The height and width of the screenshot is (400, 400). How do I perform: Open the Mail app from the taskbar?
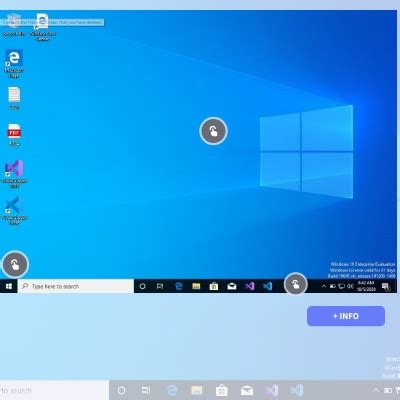click(x=232, y=286)
